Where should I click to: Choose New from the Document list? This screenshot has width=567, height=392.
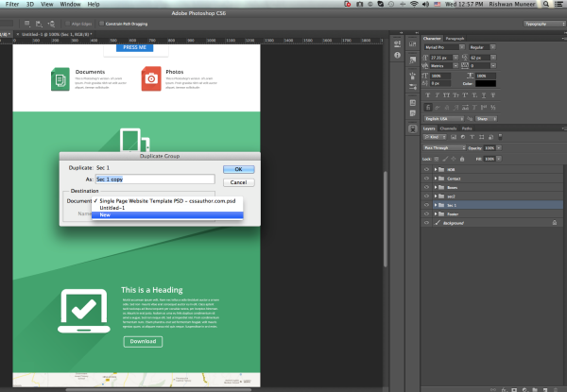click(167, 215)
